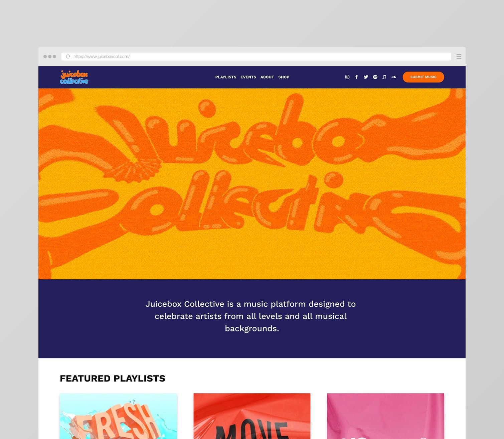Go to the About page
The height and width of the screenshot is (439, 504).
click(267, 77)
